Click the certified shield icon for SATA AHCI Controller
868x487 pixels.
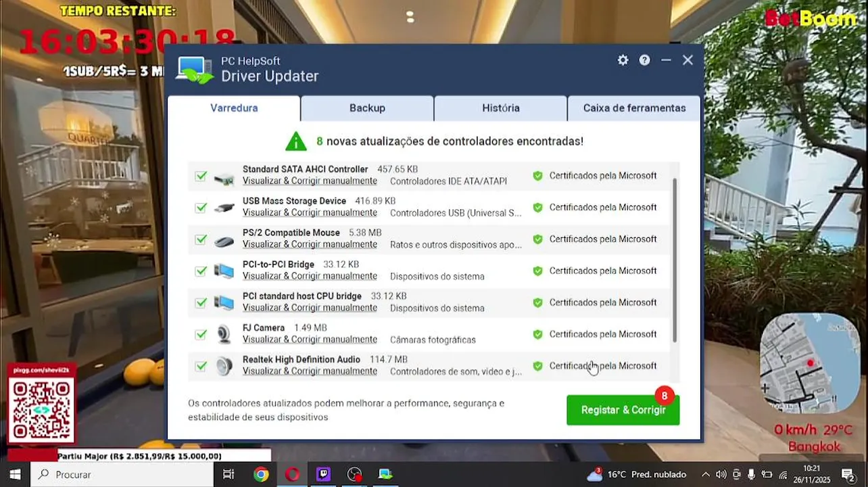pos(537,176)
